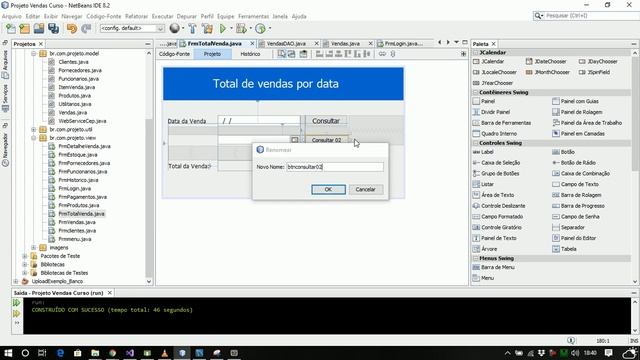
Task: Click the Consultar button on form
Action: coord(326,121)
